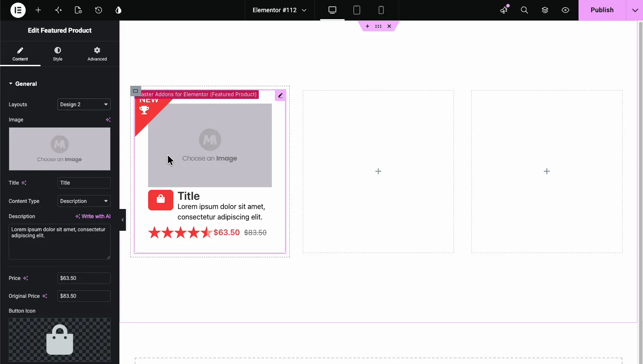Click the Original Price AI sparkle icon
Screen dimensions: 643x364
(44, 296)
